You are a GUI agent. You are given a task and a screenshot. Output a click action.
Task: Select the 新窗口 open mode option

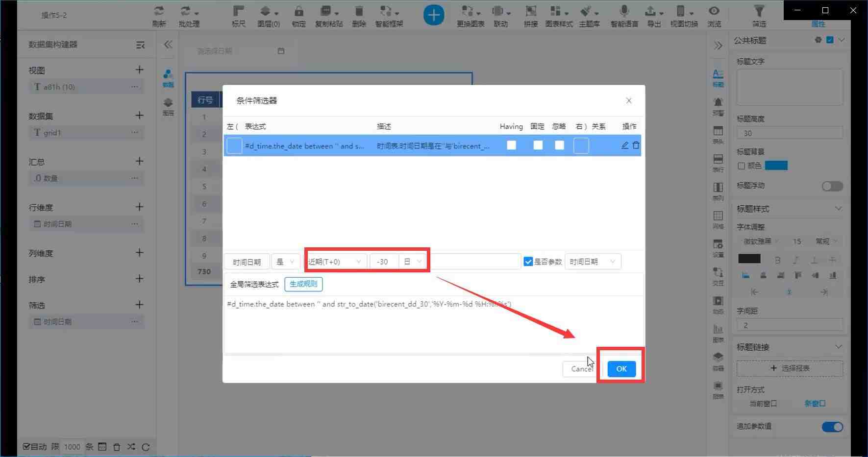pyautogui.click(x=815, y=403)
